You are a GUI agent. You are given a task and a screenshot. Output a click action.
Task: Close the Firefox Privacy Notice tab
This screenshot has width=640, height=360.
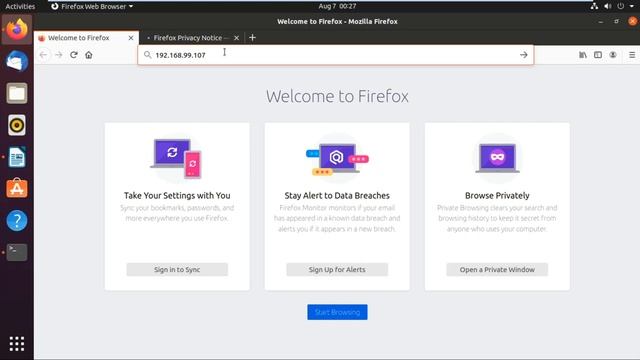(x=236, y=38)
